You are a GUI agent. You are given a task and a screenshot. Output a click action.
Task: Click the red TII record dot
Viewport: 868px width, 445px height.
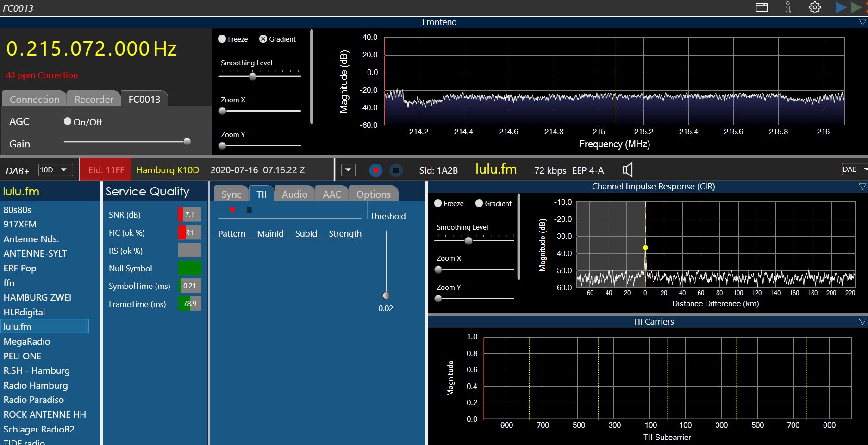(x=232, y=210)
